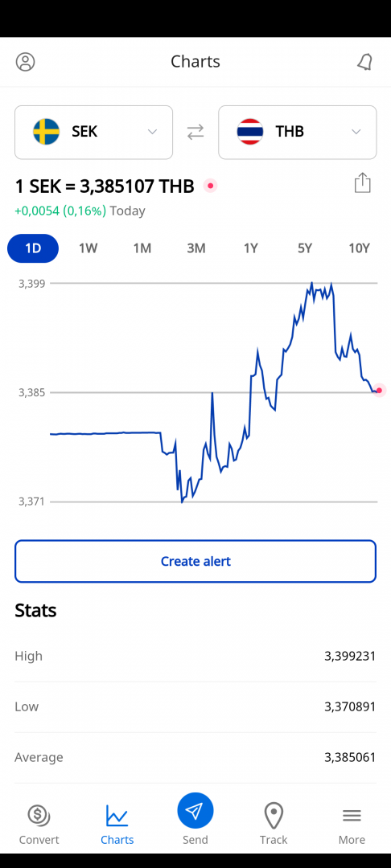Tap the share chart icon

tap(362, 182)
